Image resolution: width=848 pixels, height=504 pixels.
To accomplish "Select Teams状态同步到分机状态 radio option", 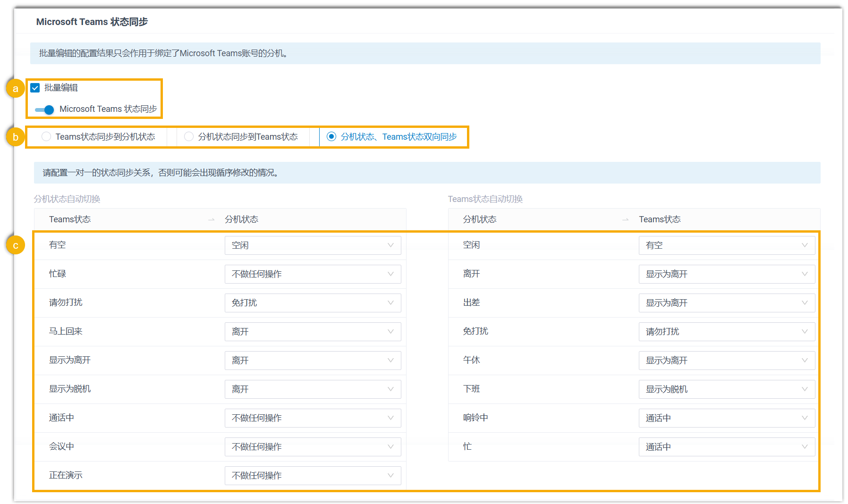I will tap(46, 137).
